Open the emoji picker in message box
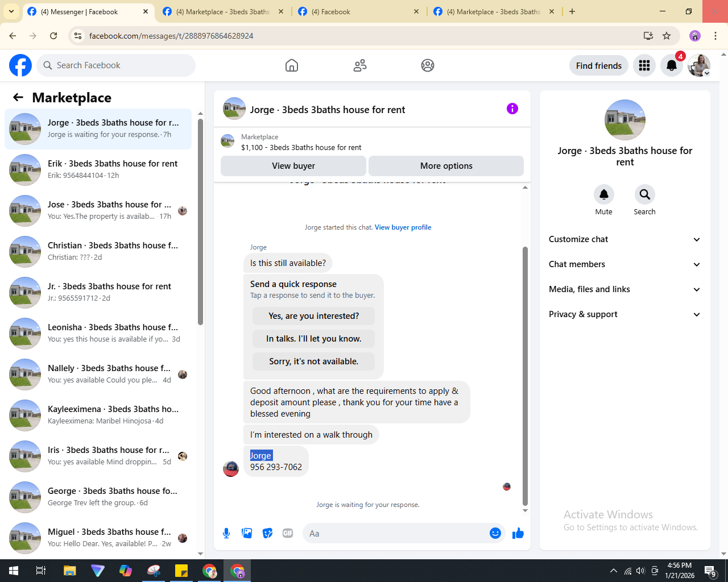The width and height of the screenshot is (728, 582). coord(495,533)
